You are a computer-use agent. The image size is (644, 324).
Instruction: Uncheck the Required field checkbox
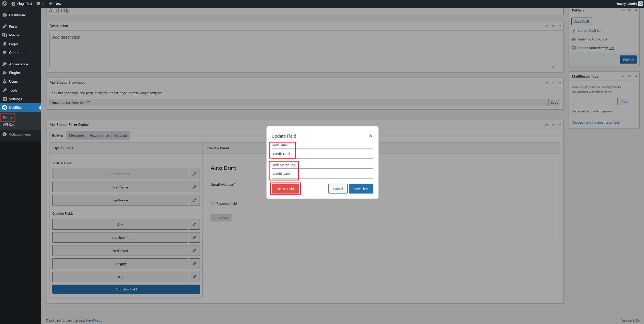213,203
